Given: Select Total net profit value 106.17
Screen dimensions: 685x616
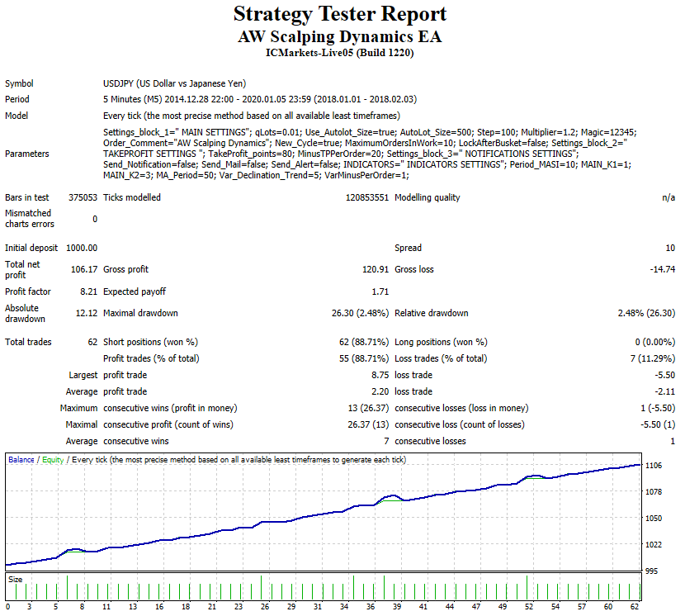Looking at the screenshot, I should [84, 269].
